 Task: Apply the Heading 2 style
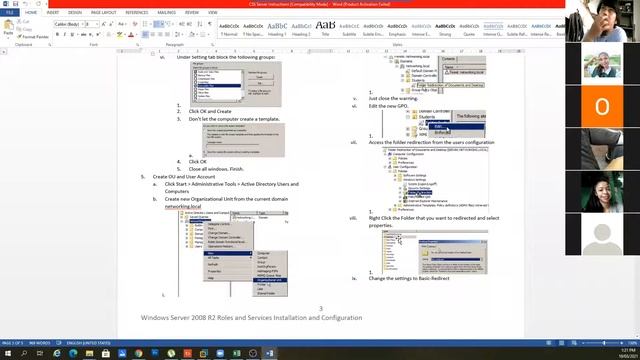pos(301,29)
